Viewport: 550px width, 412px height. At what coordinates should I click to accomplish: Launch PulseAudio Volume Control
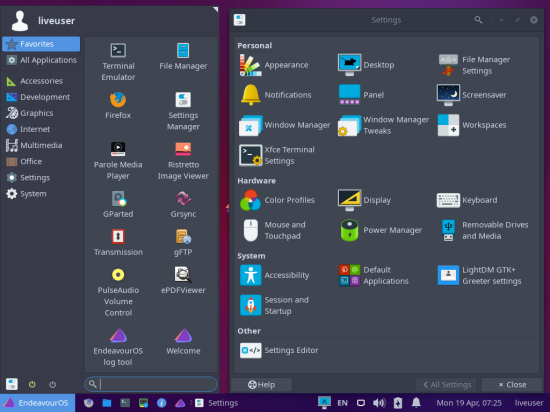pos(118,292)
